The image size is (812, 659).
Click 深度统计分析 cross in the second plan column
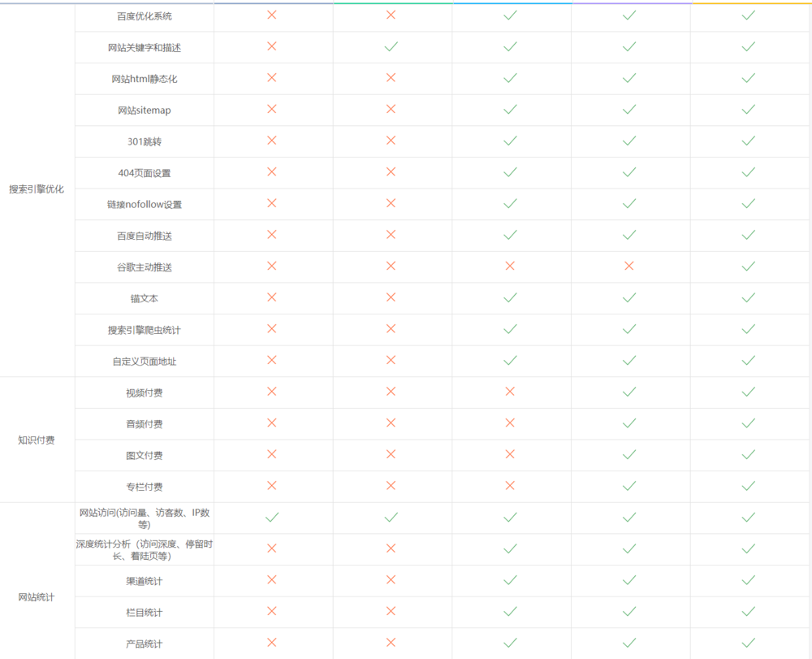click(391, 548)
